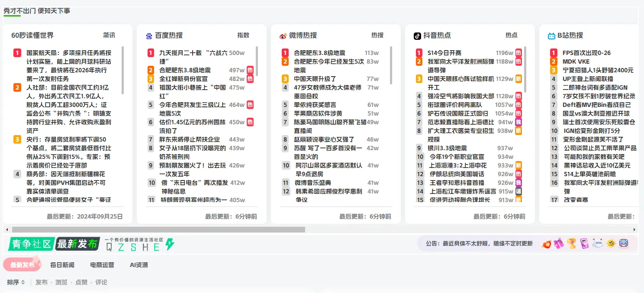Click the 500w index value for 九天揽月
The height and width of the screenshot is (293, 644).
point(237,53)
